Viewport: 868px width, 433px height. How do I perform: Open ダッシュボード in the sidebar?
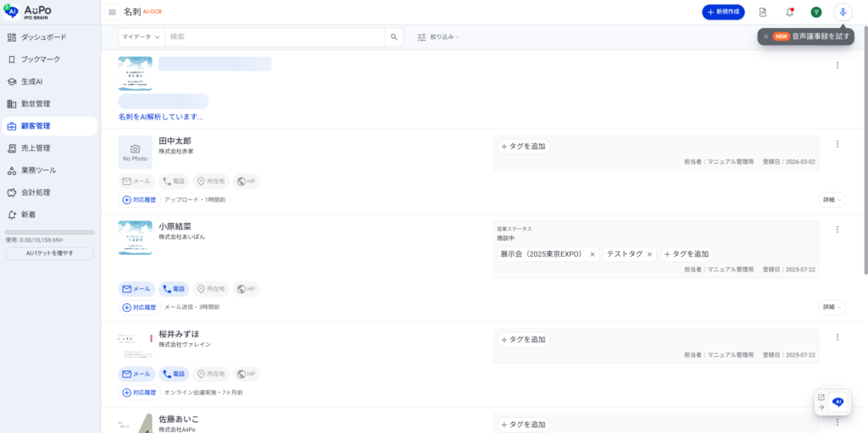click(43, 37)
